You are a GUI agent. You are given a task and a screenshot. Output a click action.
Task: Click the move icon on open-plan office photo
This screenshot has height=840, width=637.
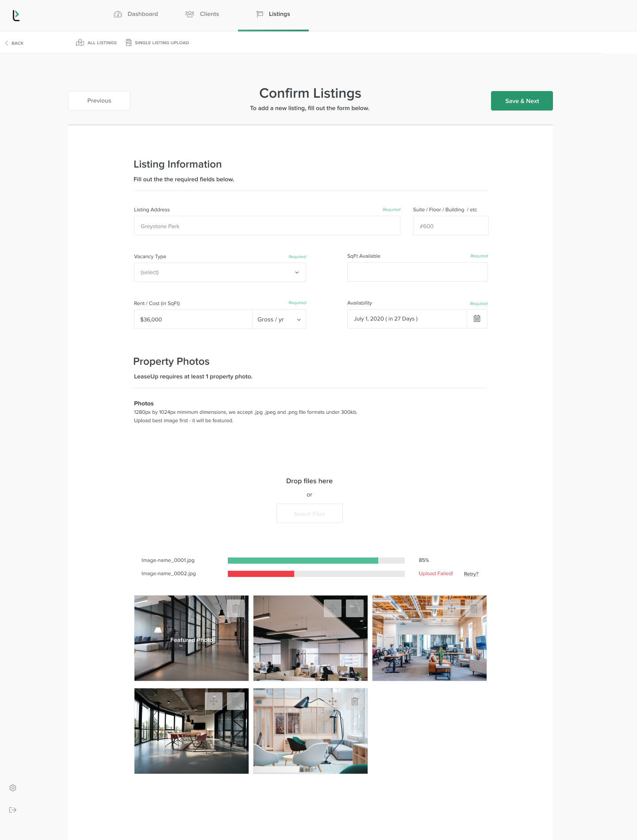[333, 608]
